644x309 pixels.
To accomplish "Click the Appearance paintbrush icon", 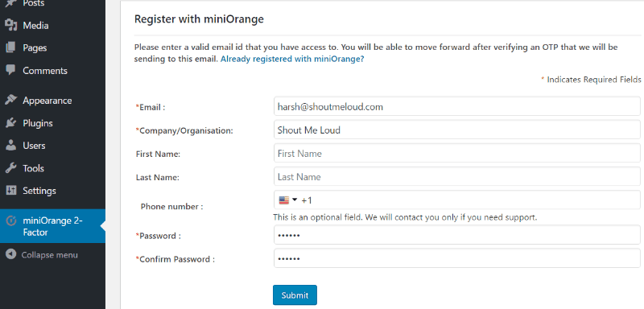I will (x=11, y=100).
